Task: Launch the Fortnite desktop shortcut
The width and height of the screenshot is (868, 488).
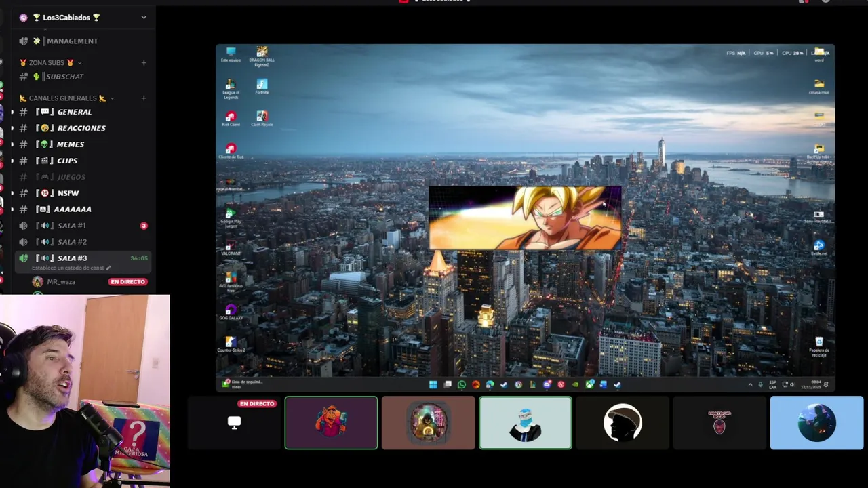Action: point(262,87)
